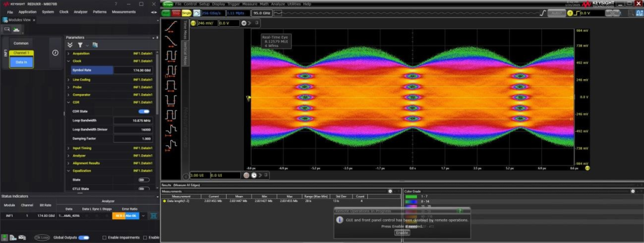Viewport: 644px width, 243px height.
Task: Click the Symbol Rate value field
Action: click(134, 70)
